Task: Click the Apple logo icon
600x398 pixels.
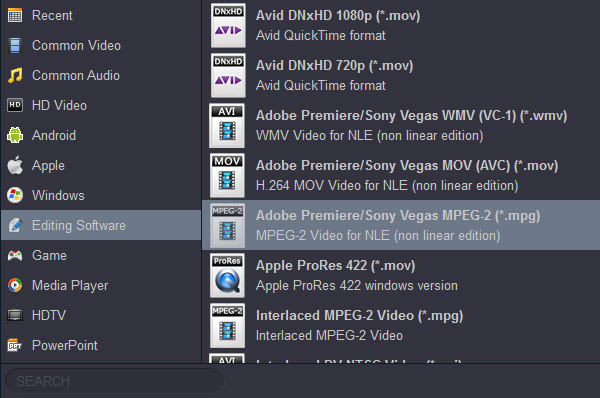Action: point(15,165)
